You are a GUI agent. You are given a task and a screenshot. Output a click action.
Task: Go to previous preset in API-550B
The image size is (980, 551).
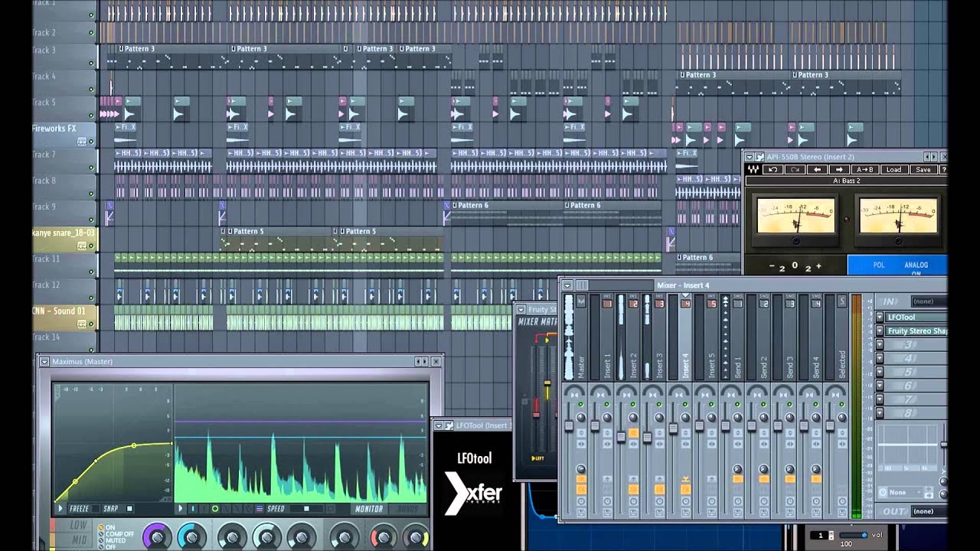pyautogui.click(x=817, y=169)
